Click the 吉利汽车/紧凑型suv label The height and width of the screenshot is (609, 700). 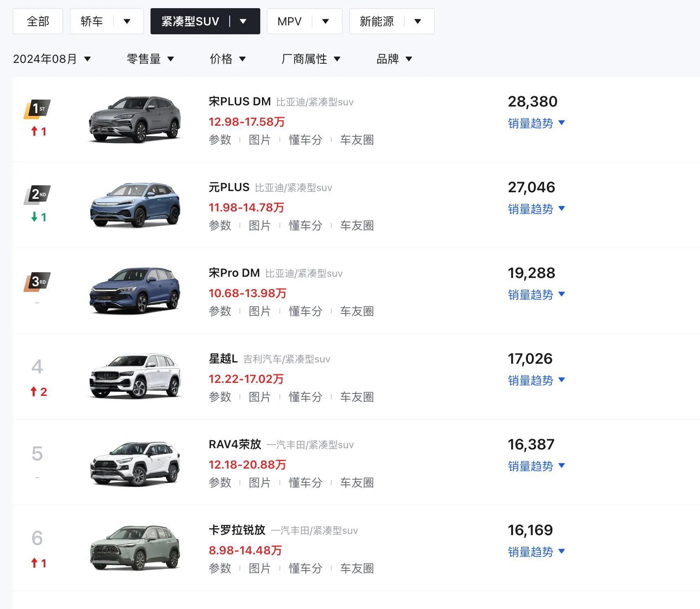(x=287, y=359)
